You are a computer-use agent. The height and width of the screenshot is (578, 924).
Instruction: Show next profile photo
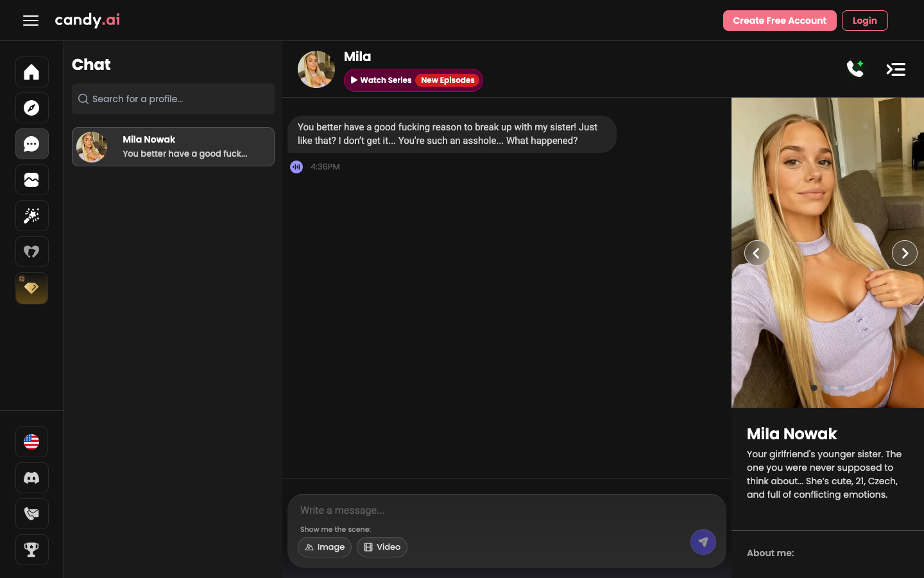tap(905, 253)
